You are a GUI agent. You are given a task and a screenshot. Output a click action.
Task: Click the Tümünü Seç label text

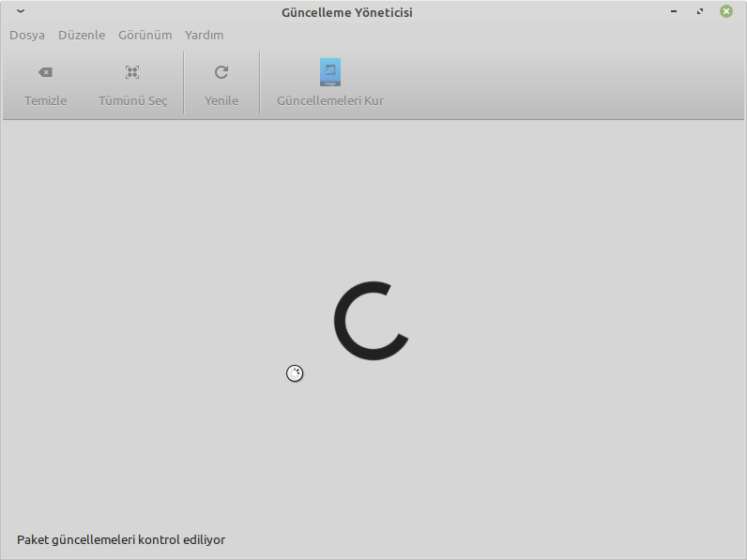133,101
